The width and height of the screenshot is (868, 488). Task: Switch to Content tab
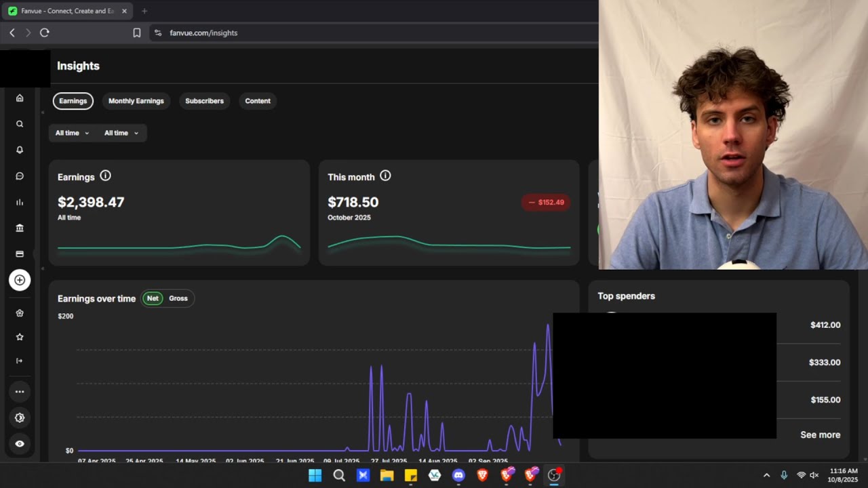click(x=258, y=101)
